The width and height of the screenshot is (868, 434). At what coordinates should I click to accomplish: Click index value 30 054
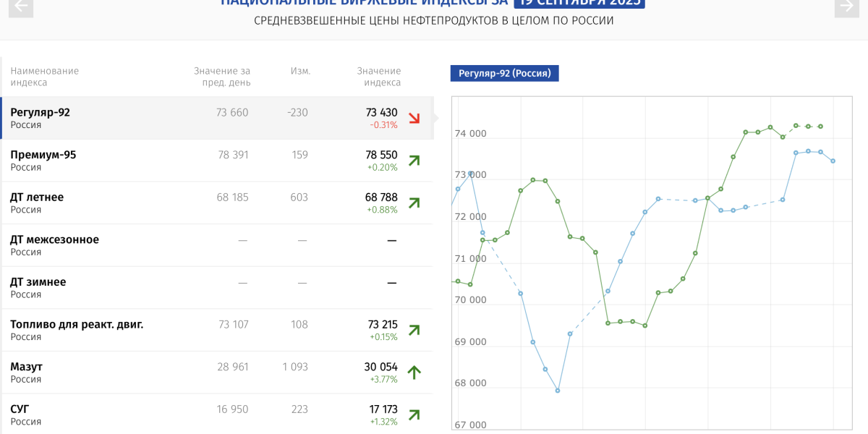(381, 367)
